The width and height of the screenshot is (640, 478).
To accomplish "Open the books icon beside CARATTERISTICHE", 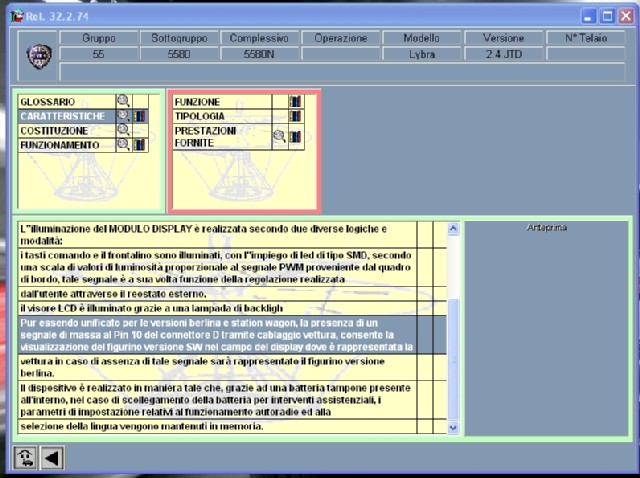I will coord(139,116).
